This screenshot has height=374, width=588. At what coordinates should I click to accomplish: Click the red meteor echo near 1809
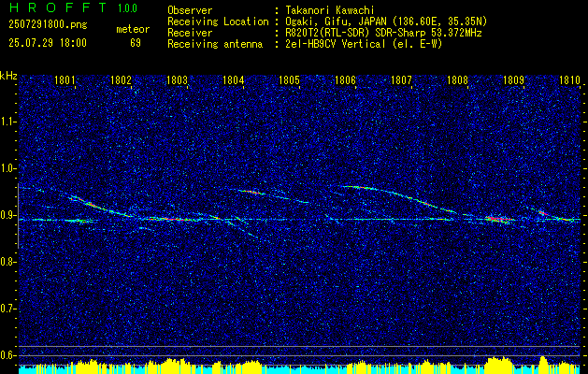click(x=499, y=219)
